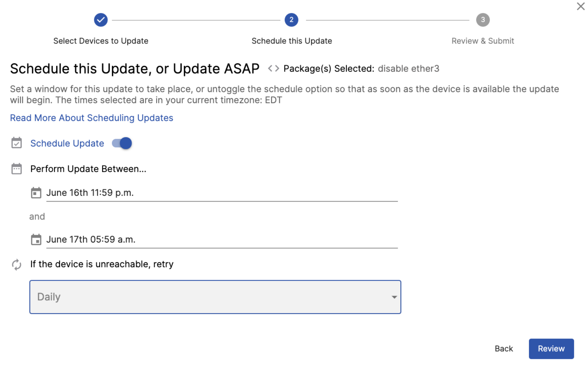
Task: Click the code brackets package icon
Action: click(273, 69)
